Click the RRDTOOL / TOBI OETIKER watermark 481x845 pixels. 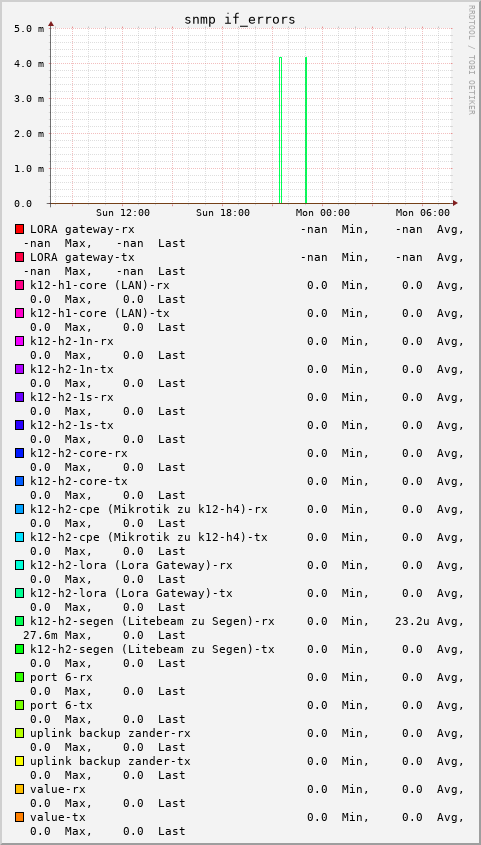(x=471, y=60)
